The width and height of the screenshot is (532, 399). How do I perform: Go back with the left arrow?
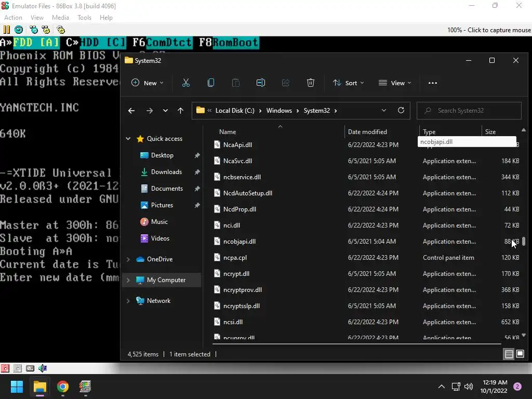pyautogui.click(x=131, y=111)
